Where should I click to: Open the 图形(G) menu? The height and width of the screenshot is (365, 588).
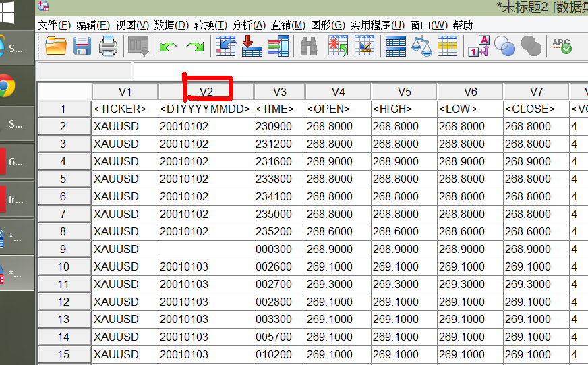point(328,25)
